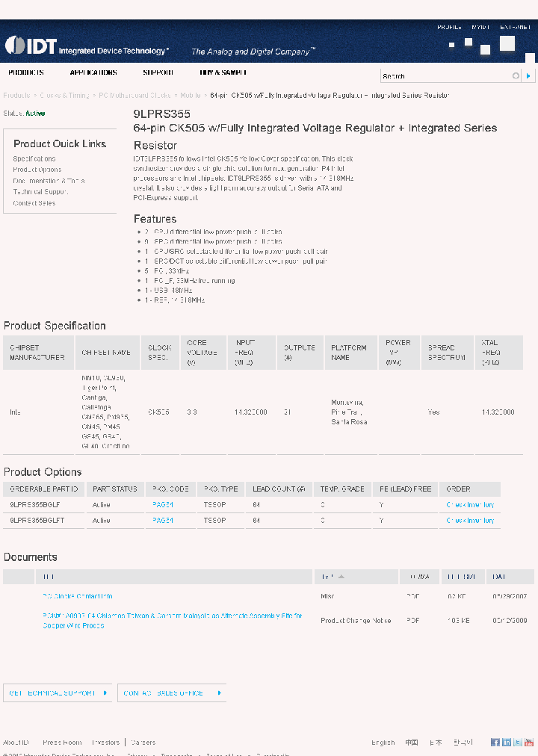
Task: Click the Profile link in the header
Action: (449, 27)
